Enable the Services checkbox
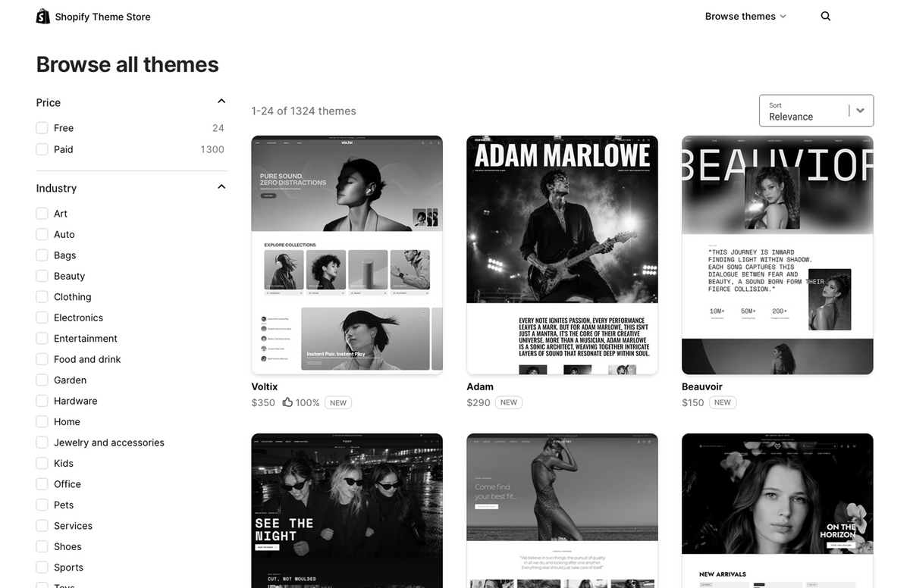 coord(42,526)
